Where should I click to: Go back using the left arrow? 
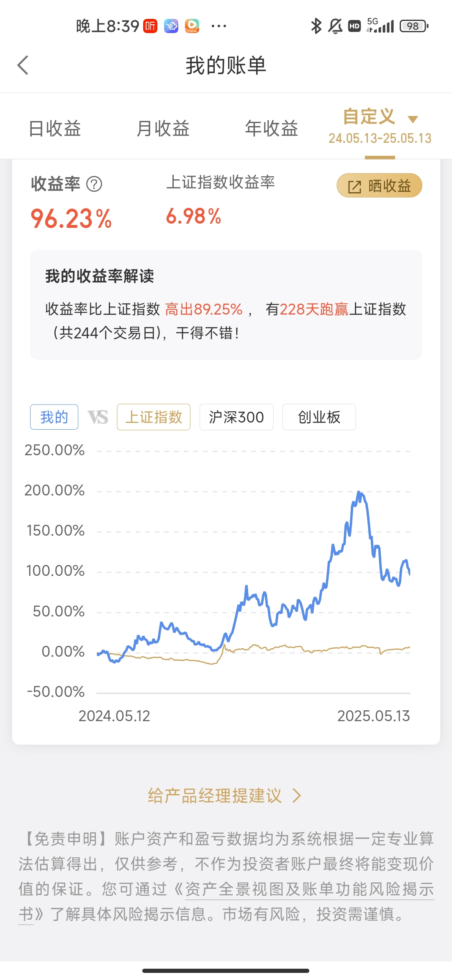[x=23, y=65]
